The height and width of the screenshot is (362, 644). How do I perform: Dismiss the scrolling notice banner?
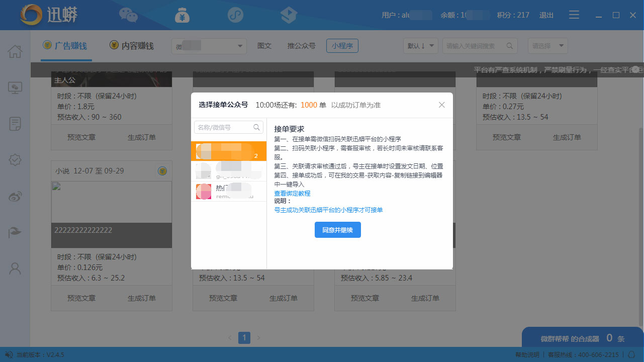[x=635, y=69]
